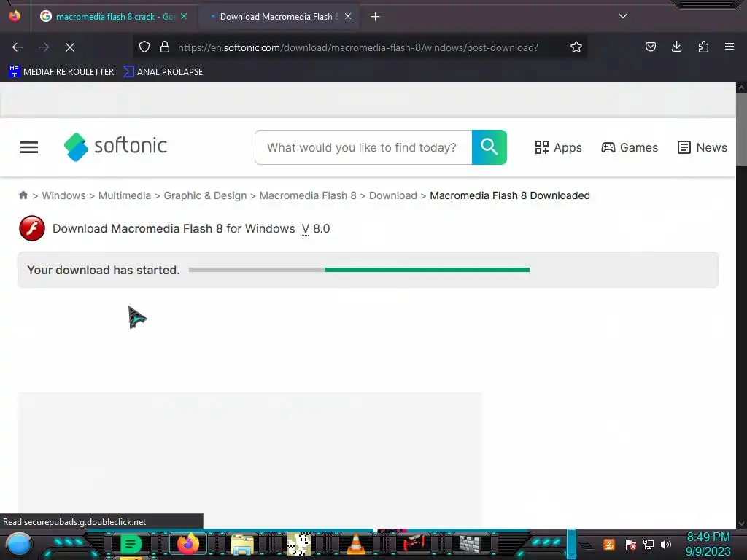Image resolution: width=747 pixels, height=560 pixels.
Task: Open the brick wall taskbar icon
Action: click(x=470, y=544)
